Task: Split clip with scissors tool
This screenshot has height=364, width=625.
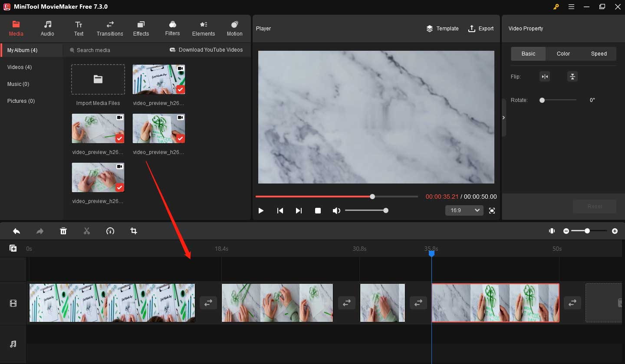Action: point(87,231)
